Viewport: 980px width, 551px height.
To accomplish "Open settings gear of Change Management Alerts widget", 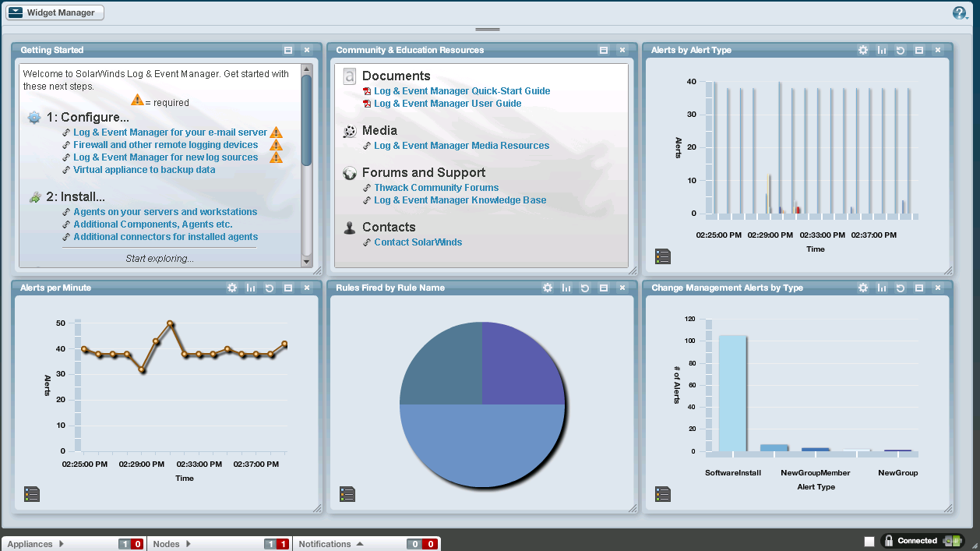I will [862, 288].
